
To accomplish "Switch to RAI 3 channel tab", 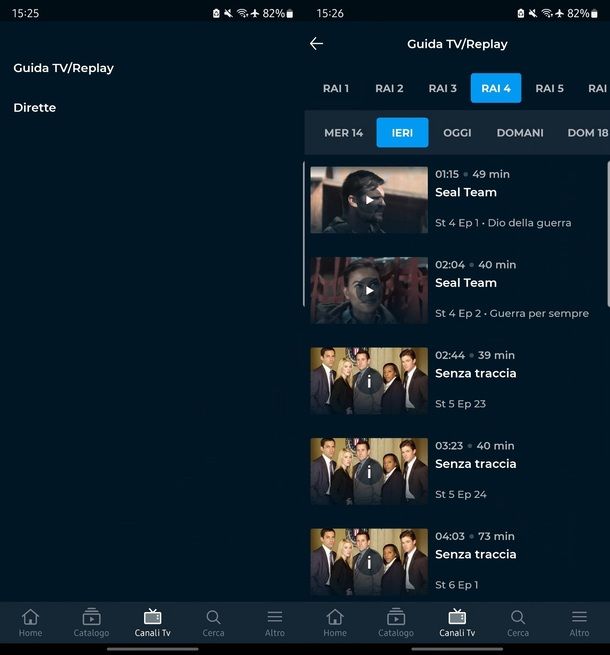I will (442, 88).
